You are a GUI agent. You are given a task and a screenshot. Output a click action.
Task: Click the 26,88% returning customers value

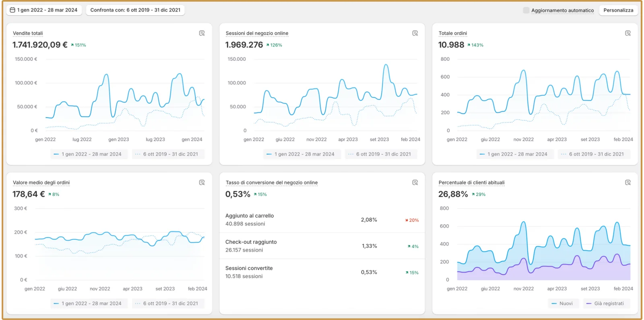(x=453, y=194)
